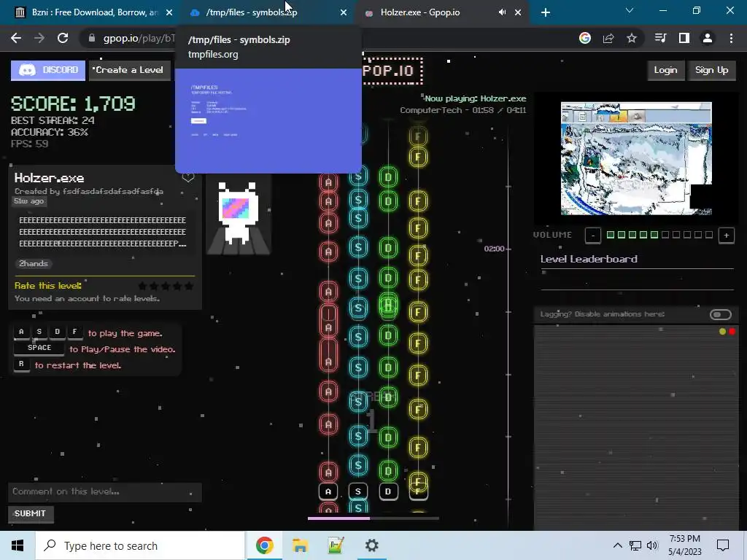
Task: Click the GPOP.IO logo
Action: (392, 71)
